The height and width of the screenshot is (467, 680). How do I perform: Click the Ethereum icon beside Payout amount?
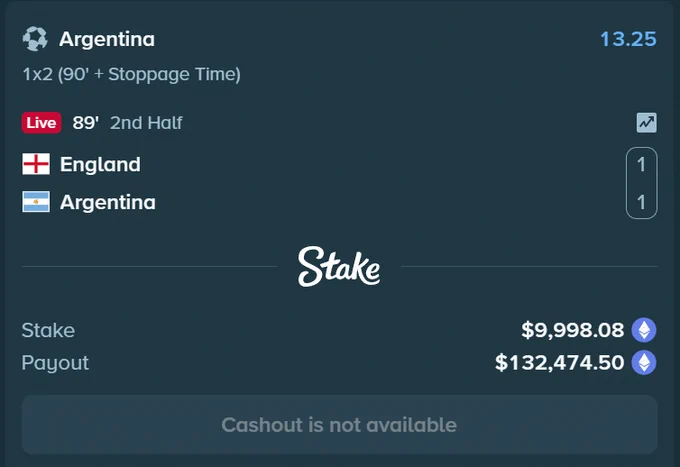pos(644,362)
